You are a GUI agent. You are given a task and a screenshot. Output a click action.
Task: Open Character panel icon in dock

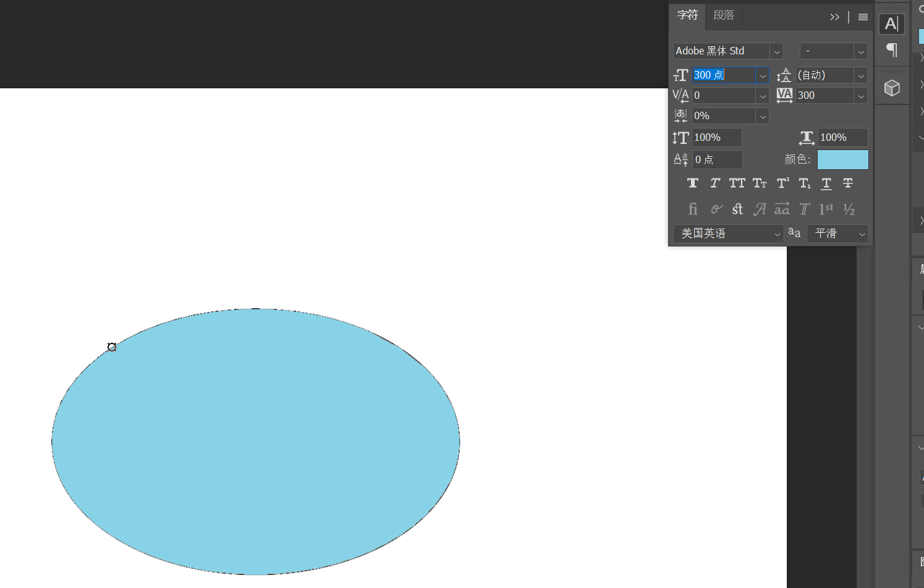pos(891,24)
